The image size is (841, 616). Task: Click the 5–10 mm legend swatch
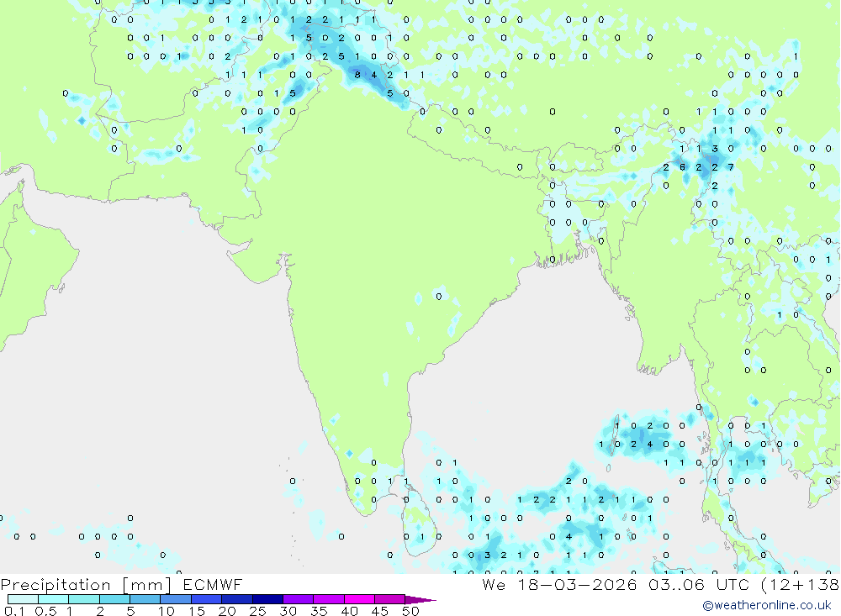point(145,599)
